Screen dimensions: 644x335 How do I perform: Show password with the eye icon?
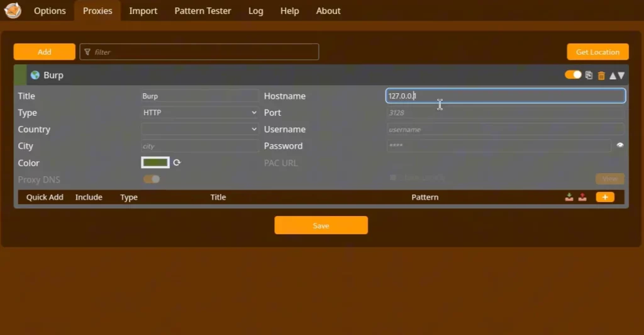(620, 145)
